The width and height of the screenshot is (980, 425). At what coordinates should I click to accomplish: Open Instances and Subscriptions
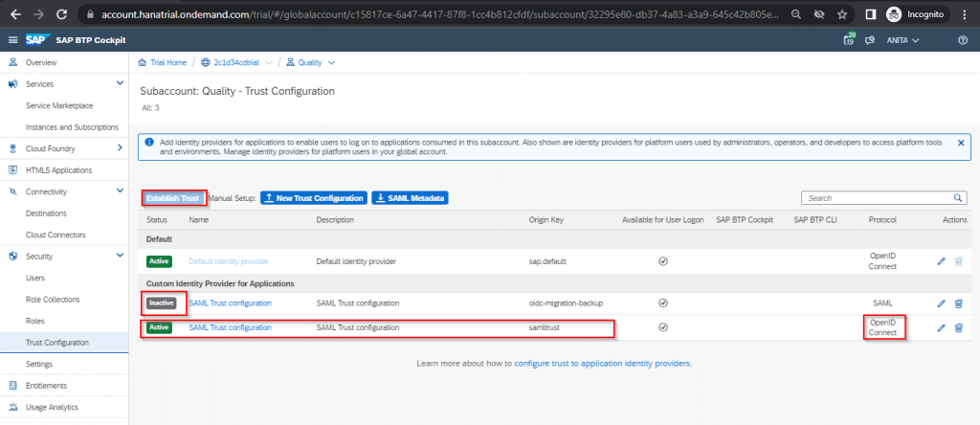pyautogui.click(x=72, y=127)
